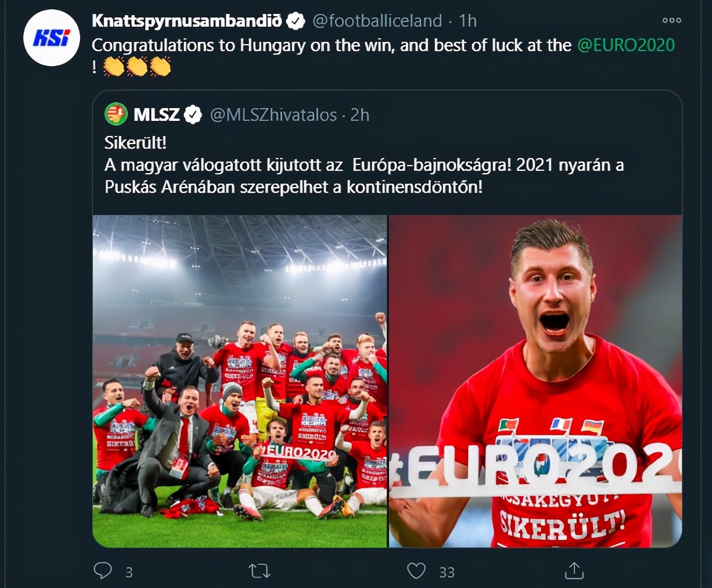Viewport: 712px width, 588px height.
Task: Open the three-dot more options menu
Action: pyautogui.click(x=671, y=20)
